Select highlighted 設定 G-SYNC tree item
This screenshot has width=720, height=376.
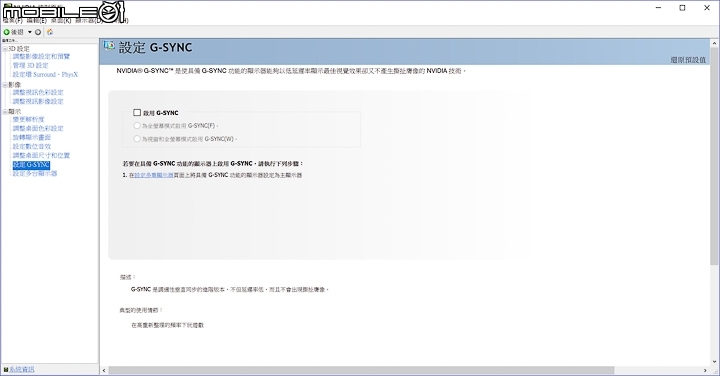point(31,165)
